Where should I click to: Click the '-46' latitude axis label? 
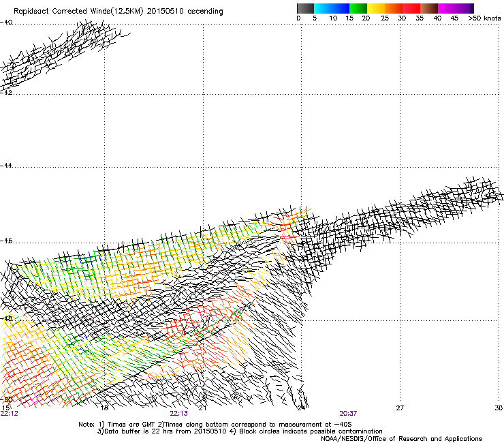point(6,241)
